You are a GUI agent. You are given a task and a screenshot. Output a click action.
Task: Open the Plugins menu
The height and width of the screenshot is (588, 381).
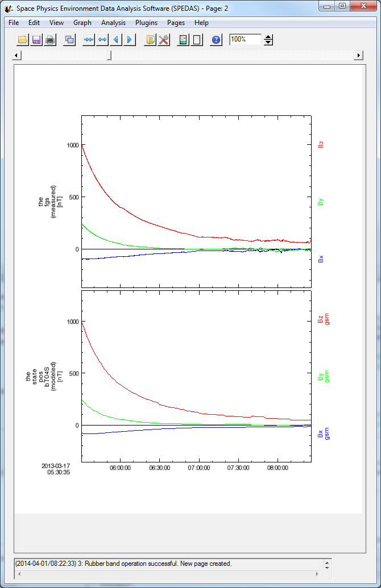tap(146, 23)
